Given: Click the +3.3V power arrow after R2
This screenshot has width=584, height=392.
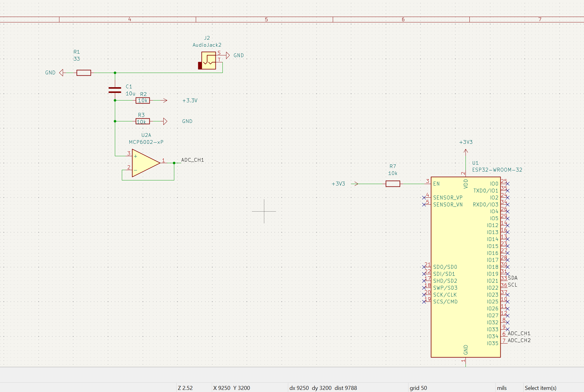Looking at the screenshot, I should coord(165,100).
